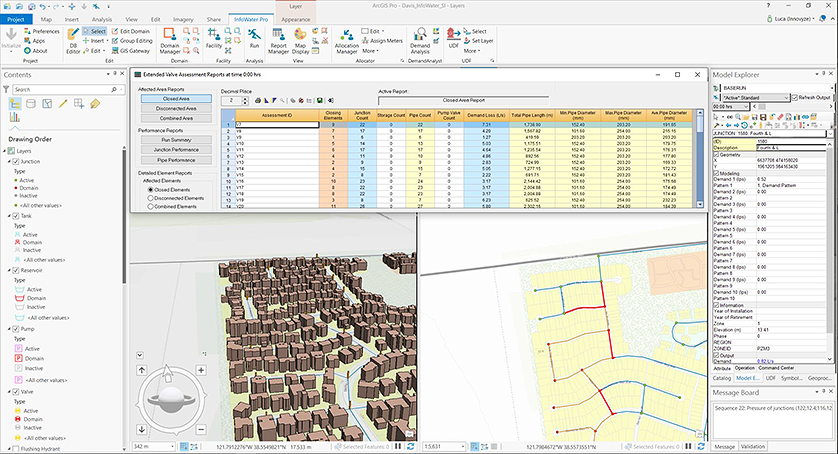Click the Decimal Place stepper up arrow

point(245,98)
